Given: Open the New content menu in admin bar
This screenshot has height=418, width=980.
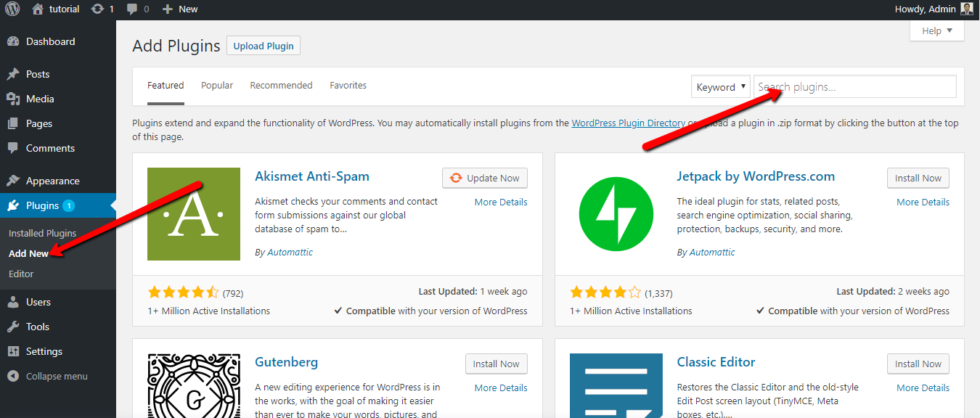Looking at the screenshot, I should click(179, 9).
